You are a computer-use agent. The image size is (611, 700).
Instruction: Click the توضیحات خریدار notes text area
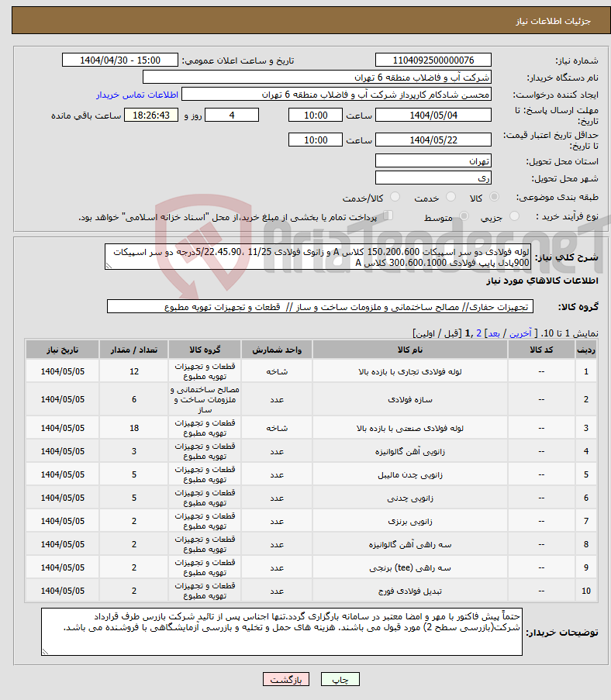tap(281, 632)
